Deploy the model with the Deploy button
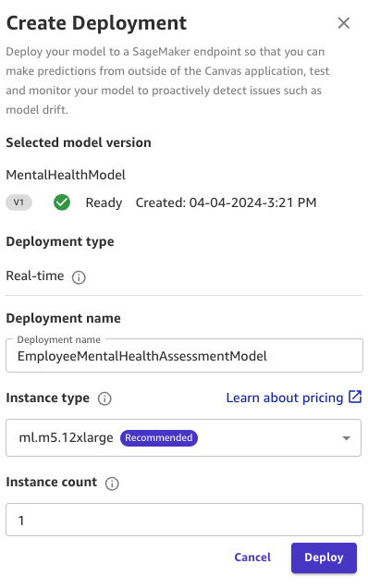368x588 pixels. pos(324,557)
